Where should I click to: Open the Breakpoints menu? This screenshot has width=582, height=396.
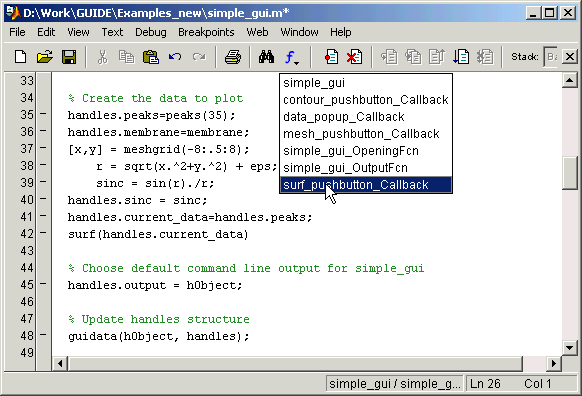206,32
